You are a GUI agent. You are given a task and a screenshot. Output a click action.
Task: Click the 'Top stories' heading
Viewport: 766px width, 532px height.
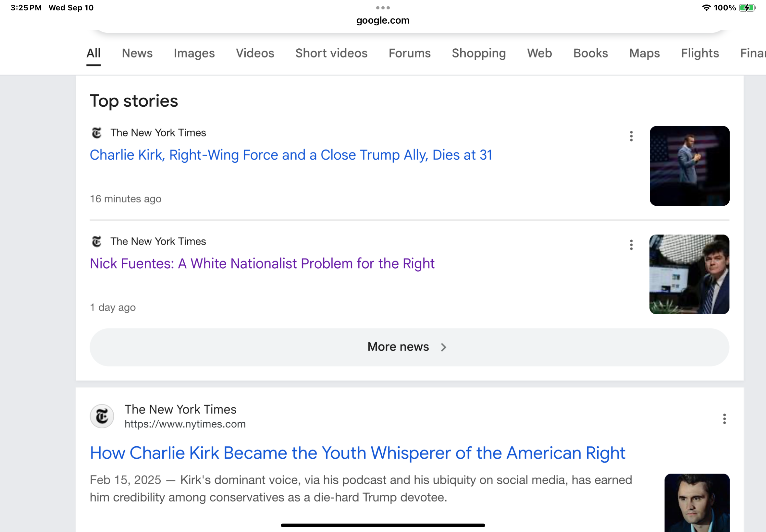[x=134, y=101]
